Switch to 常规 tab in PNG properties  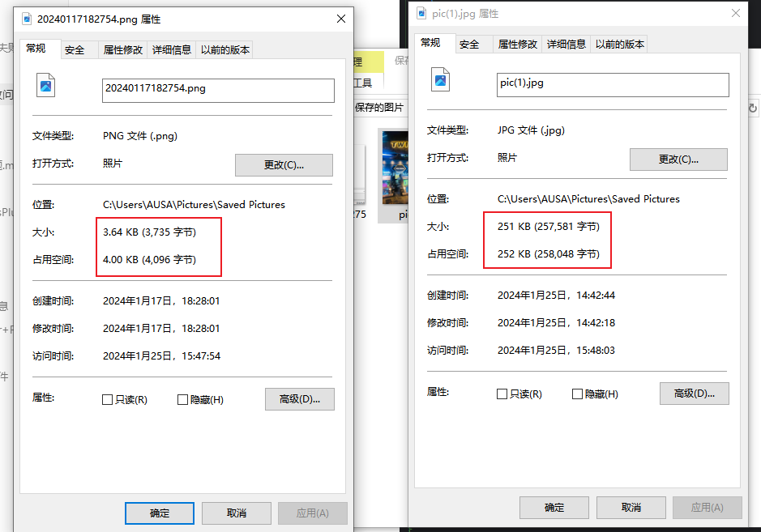[41, 49]
